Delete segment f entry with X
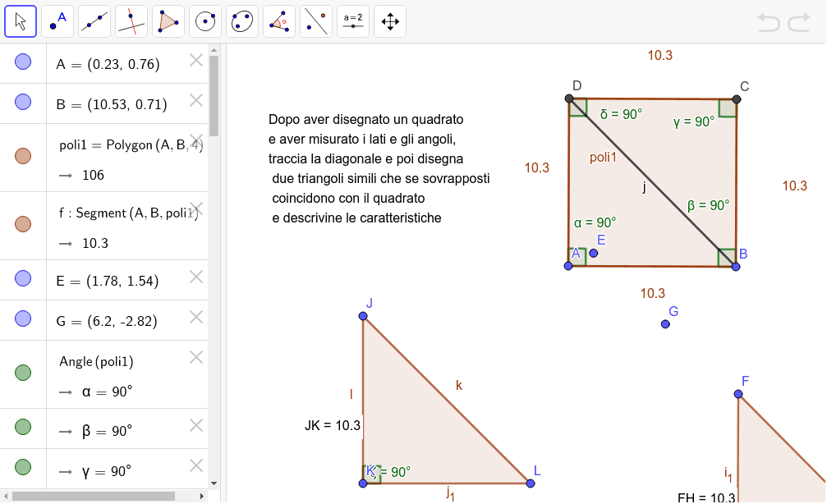827x504 pixels. (x=196, y=208)
